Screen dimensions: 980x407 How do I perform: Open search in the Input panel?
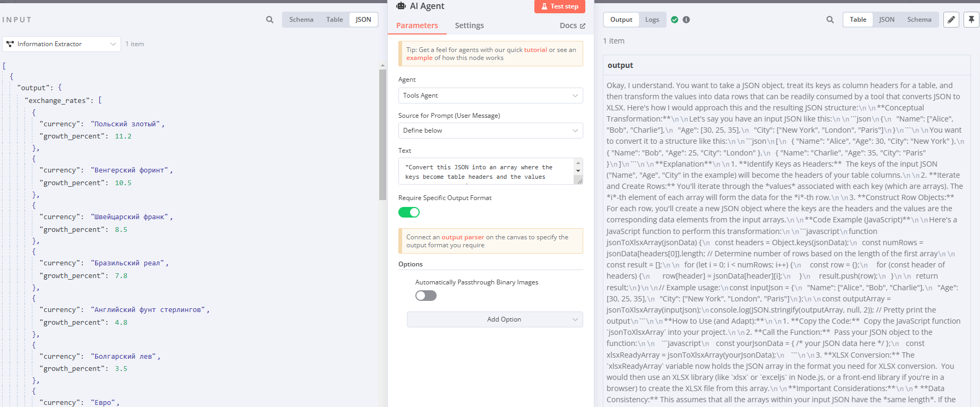(270, 20)
